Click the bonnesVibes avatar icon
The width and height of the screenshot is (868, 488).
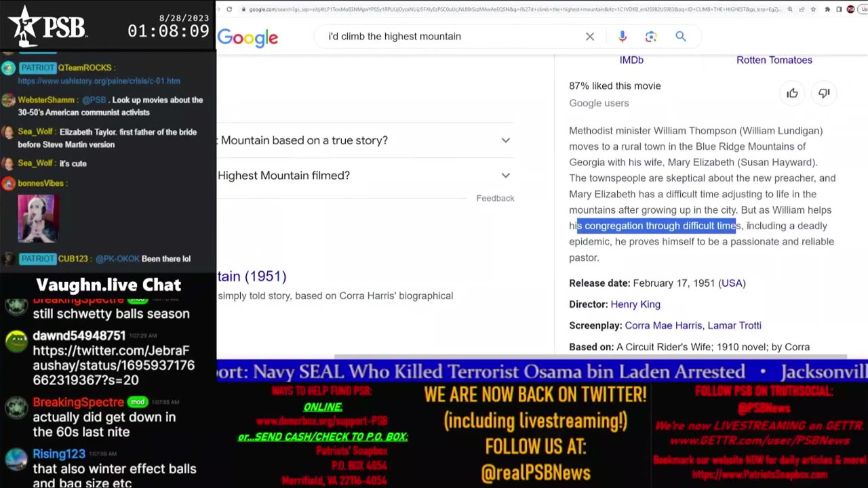coord(8,183)
